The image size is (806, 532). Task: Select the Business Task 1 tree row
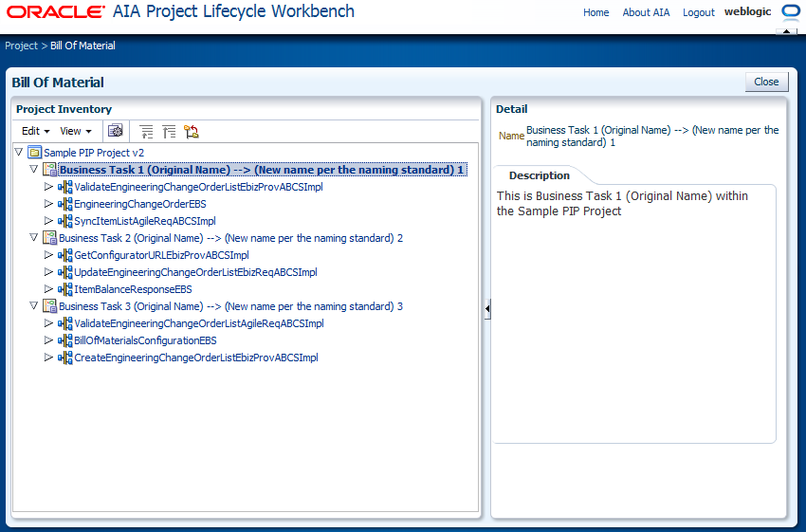pyautogui.click(x=262, y=170)
